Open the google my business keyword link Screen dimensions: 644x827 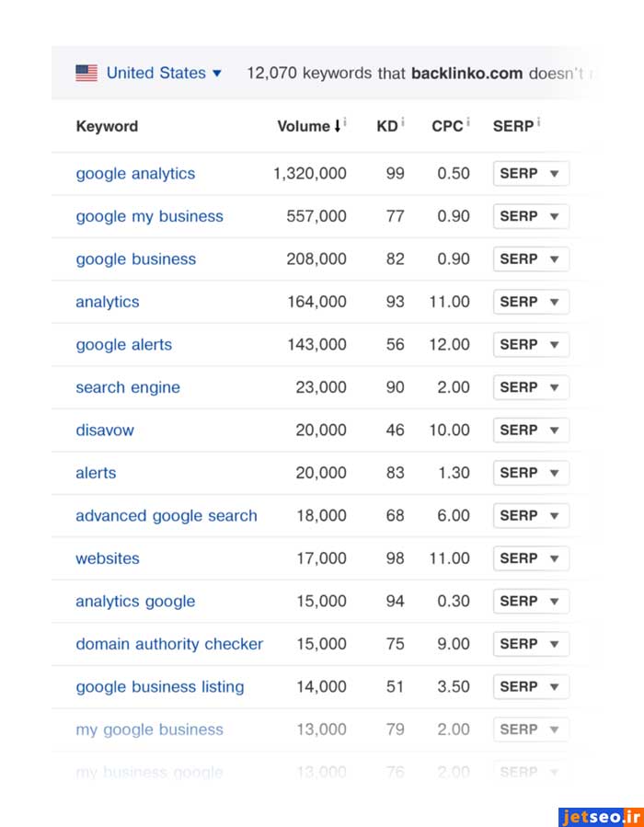(149, 217)
